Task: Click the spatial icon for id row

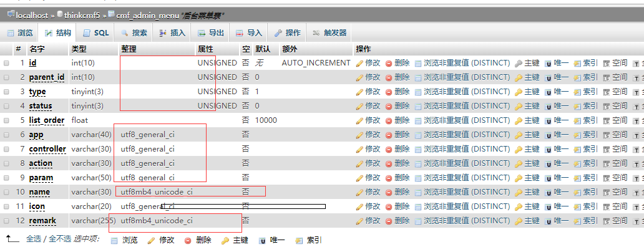Action: coord(607,63)
